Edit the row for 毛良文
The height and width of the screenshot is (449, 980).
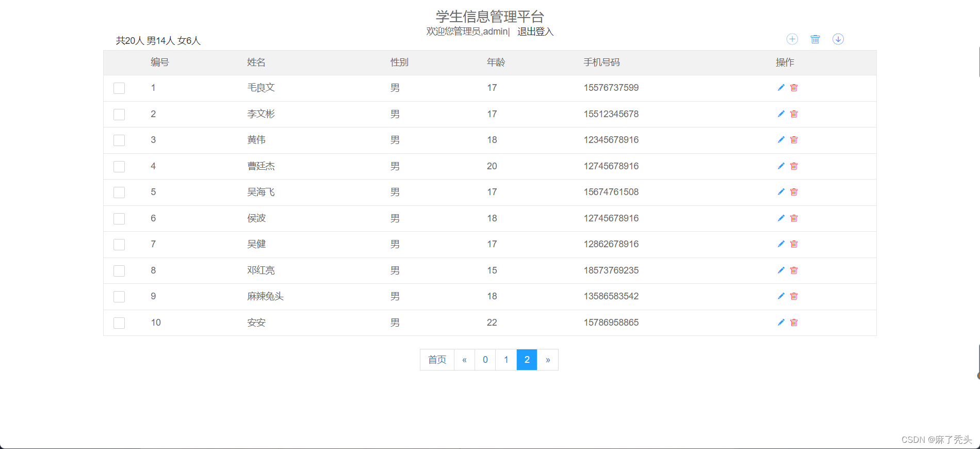coord(781,88)
